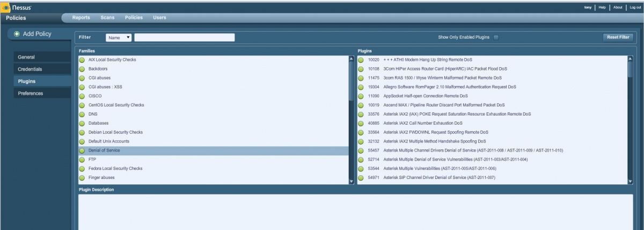Click the tony username label
This screenshot has width=644, height=230.
588,8
